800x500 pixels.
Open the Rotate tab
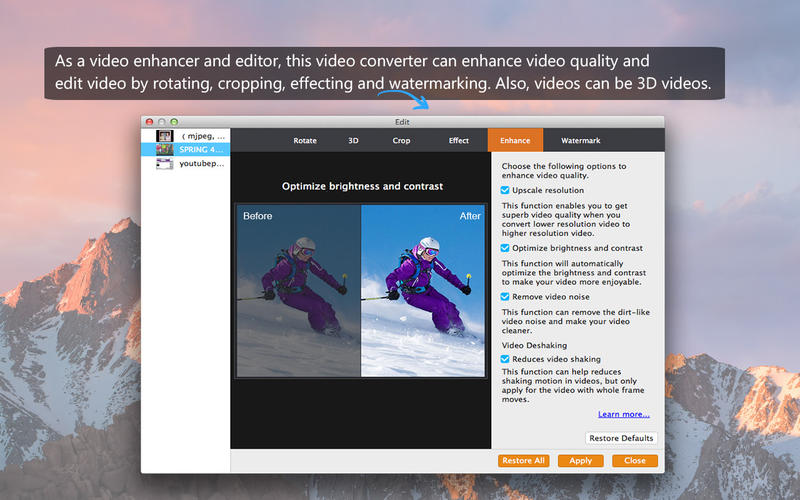tap(305, 141)
